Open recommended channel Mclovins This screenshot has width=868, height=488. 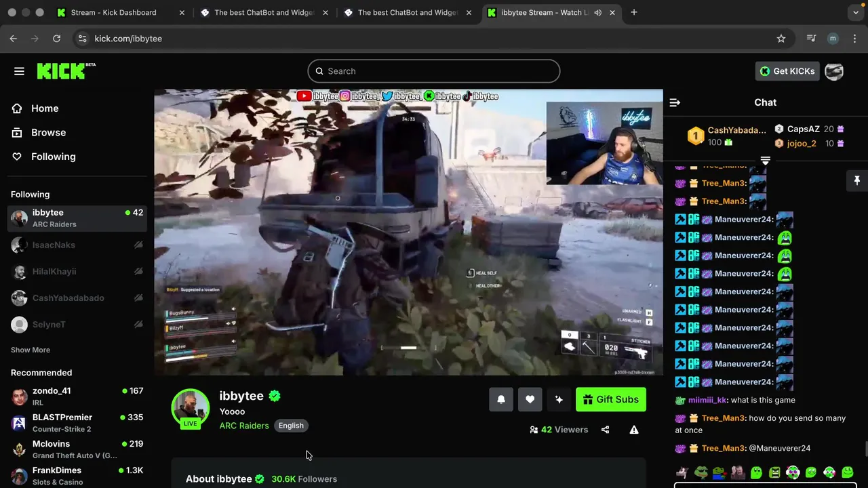[x=77, y=449]
